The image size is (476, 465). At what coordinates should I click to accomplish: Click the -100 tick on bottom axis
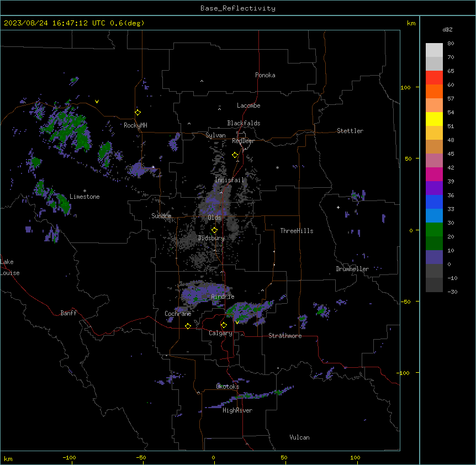pos(69,458)
